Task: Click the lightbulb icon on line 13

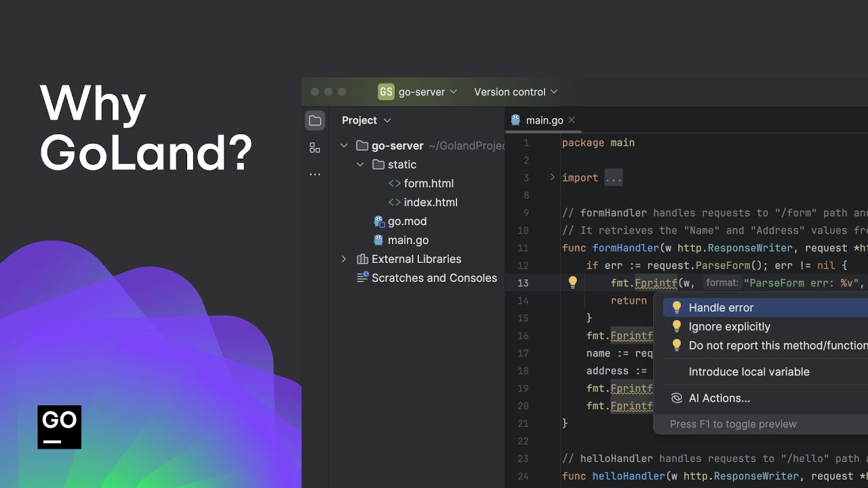Action: (572, 283)
